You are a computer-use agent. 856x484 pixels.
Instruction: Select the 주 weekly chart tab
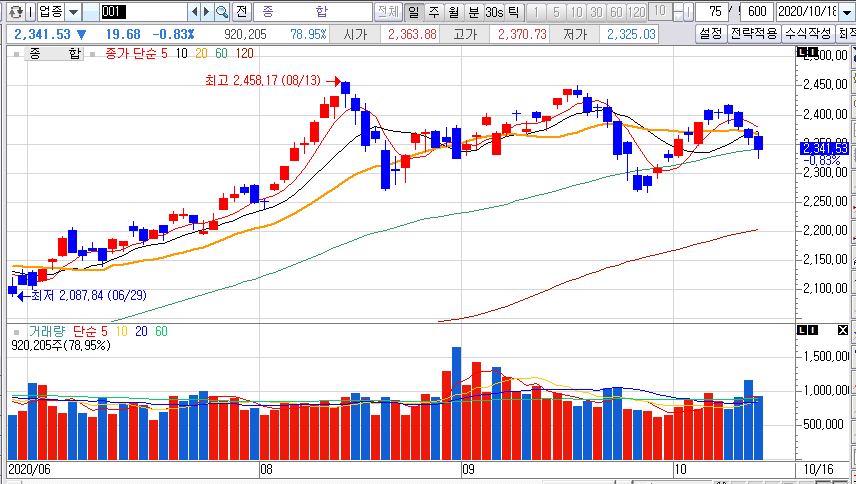point(433,11)
